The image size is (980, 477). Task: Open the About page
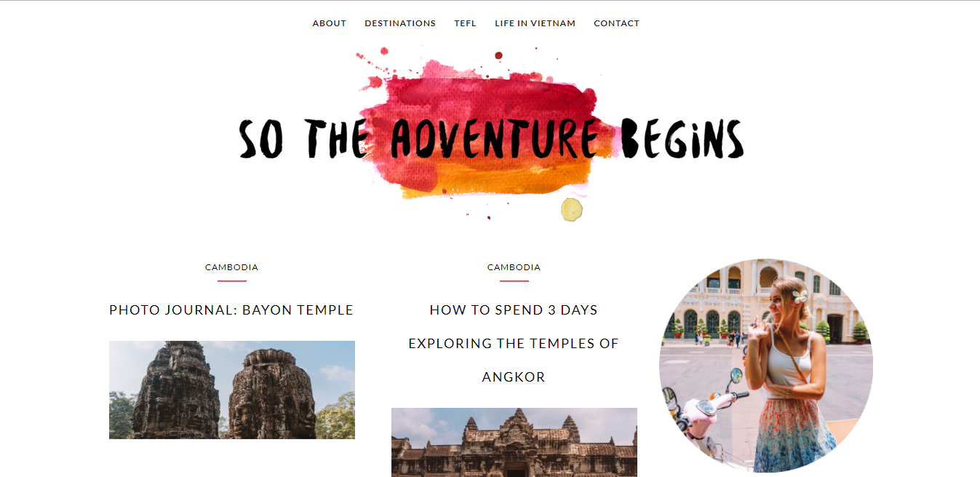pyautogui.click(x=330, y=23)
